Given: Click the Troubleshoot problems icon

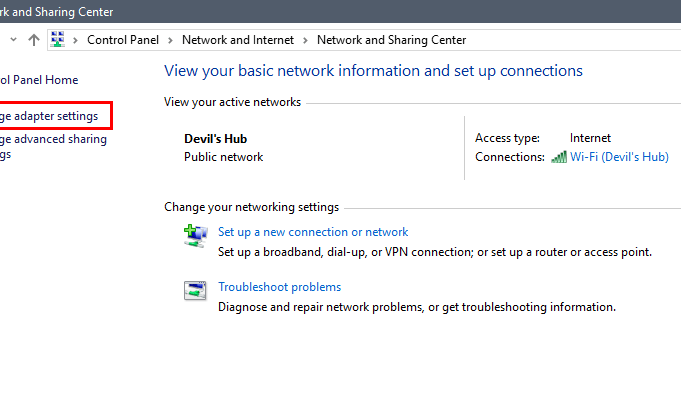Looking at the screenshot, I should 195,291.
